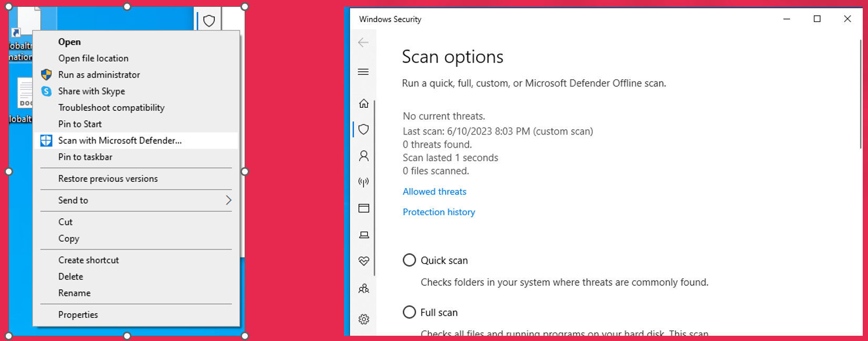Click the 'Last scan: 6/10/2023 8:03 PM' line

498,131
